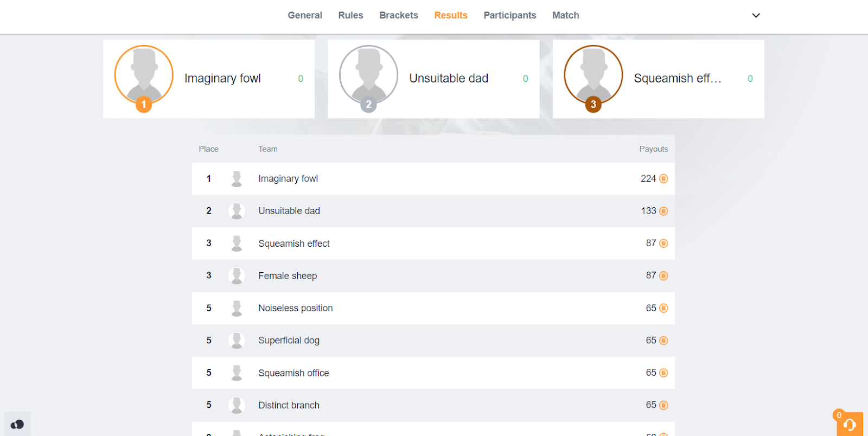Select the General tab
This screenshot has height=436, width=868.
tap(304, 15)
